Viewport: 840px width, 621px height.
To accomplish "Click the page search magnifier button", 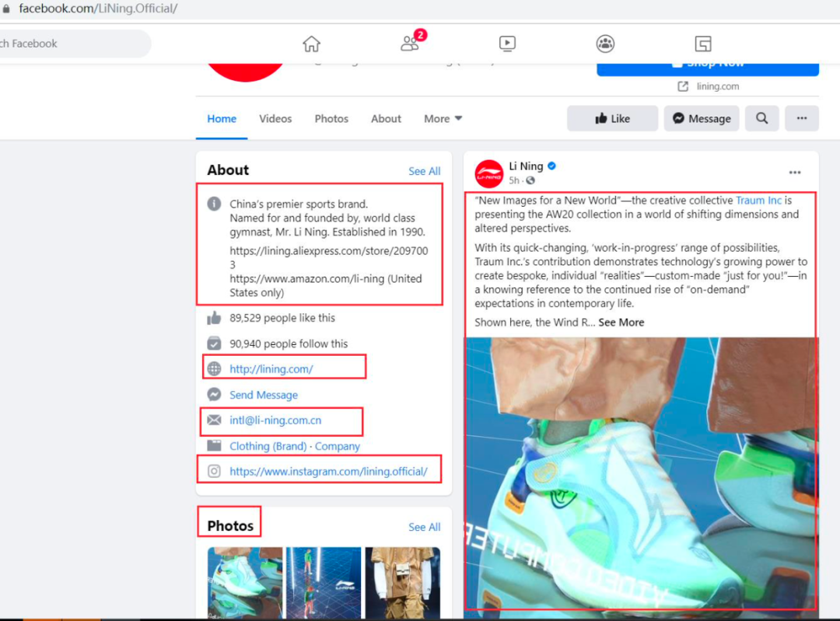I will [x=761, y=118].
